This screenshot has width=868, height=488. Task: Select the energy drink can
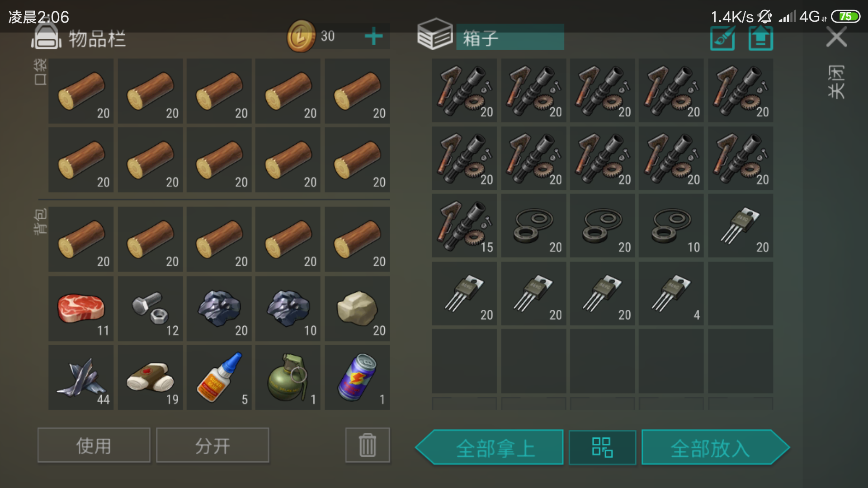[357, 378]
